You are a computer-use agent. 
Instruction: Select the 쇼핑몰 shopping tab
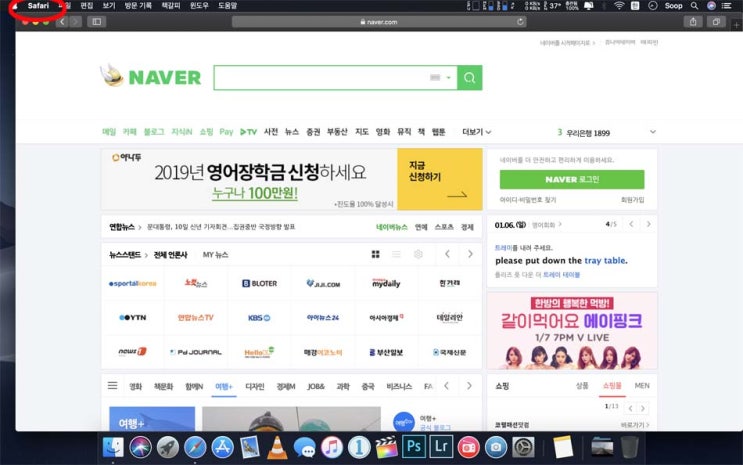[612, 386]
